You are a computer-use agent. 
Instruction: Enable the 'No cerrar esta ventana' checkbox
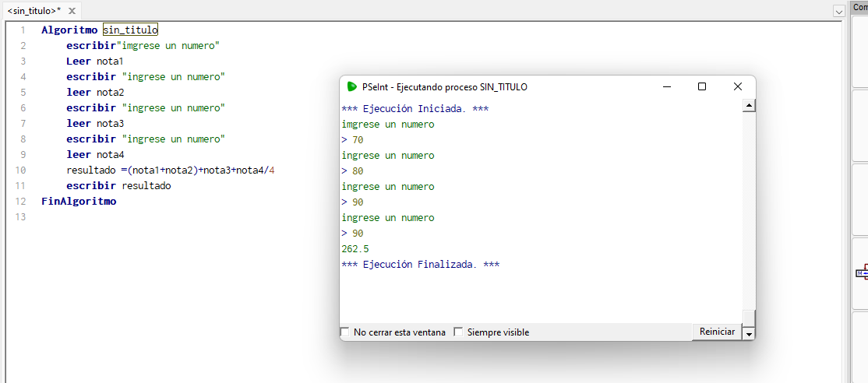point(345,332)
